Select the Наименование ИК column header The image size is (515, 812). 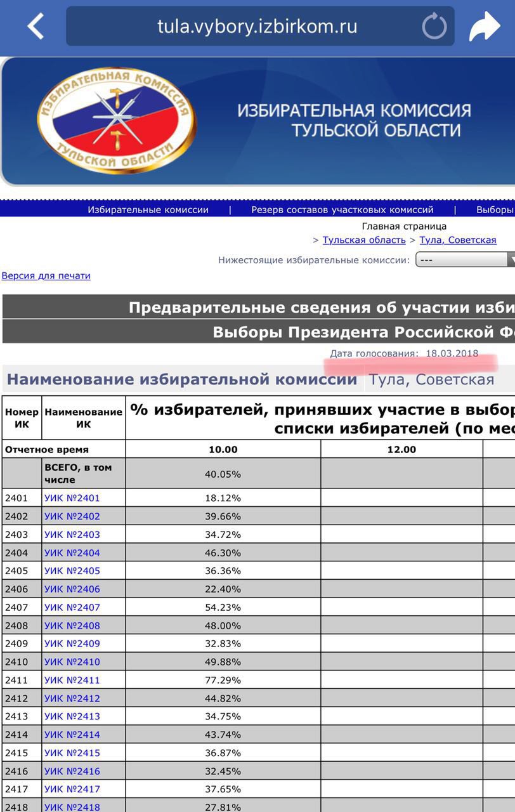click(83, 417)
